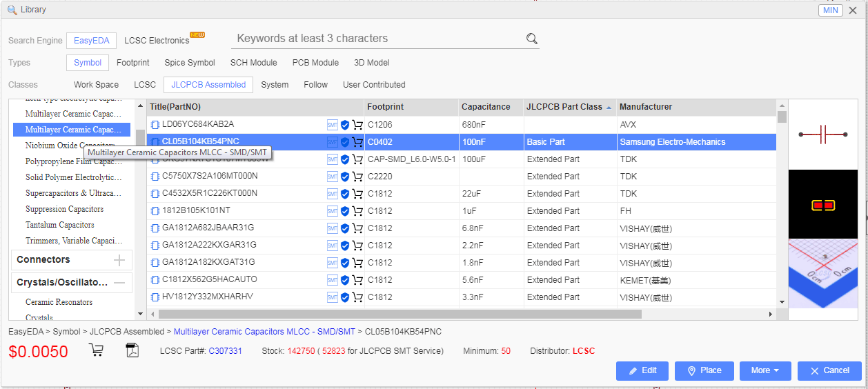This screenshot has height=389, width=868.
Task: Open System class
Action: [x=275, y=85]
